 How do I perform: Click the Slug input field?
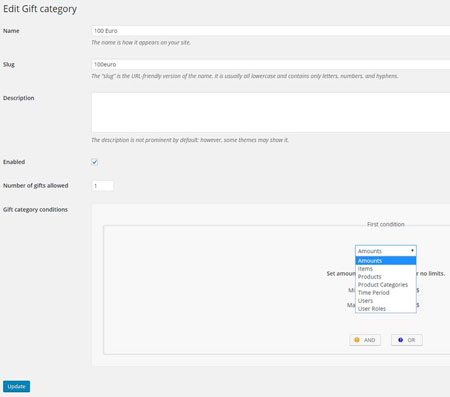[x=271, y=64]
